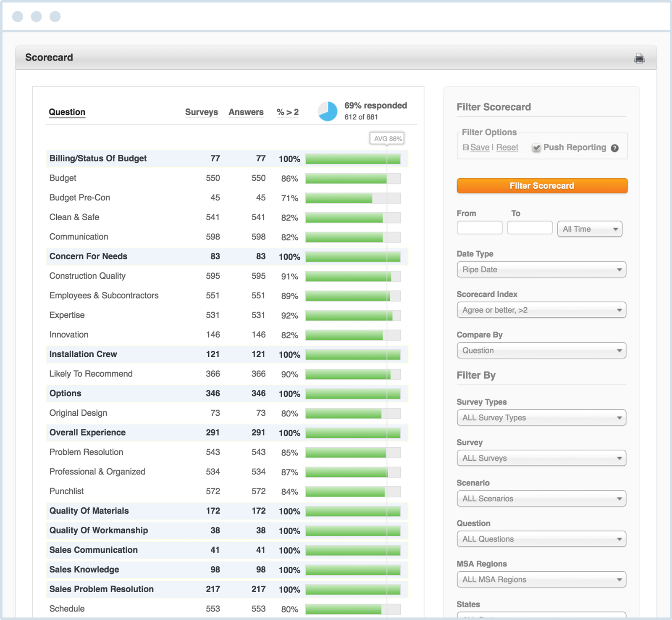Click the Save filter options link
The image size is (672, 620).
coord(480,148)
